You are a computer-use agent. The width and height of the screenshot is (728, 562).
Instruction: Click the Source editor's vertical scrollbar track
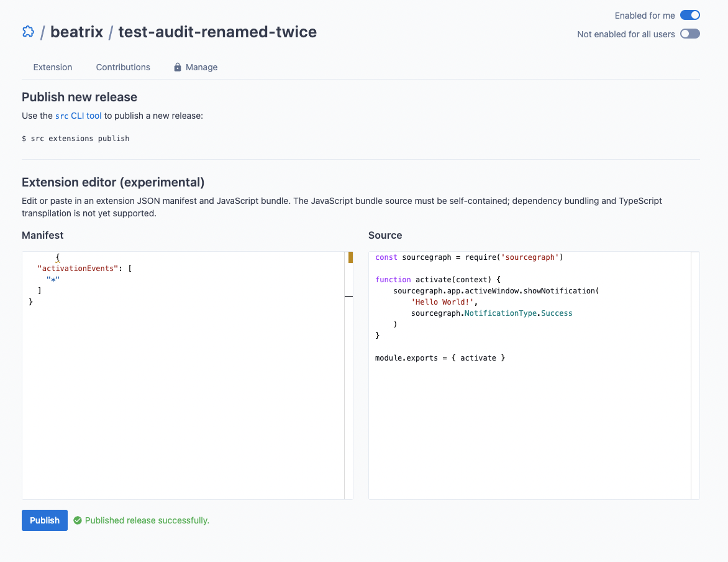point(695,375)
